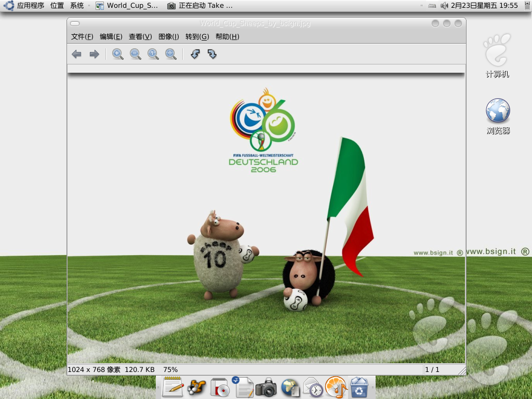Launch the globe web browser in dock
Viewport: 532px width, 399px height.
tap(290, 387)
